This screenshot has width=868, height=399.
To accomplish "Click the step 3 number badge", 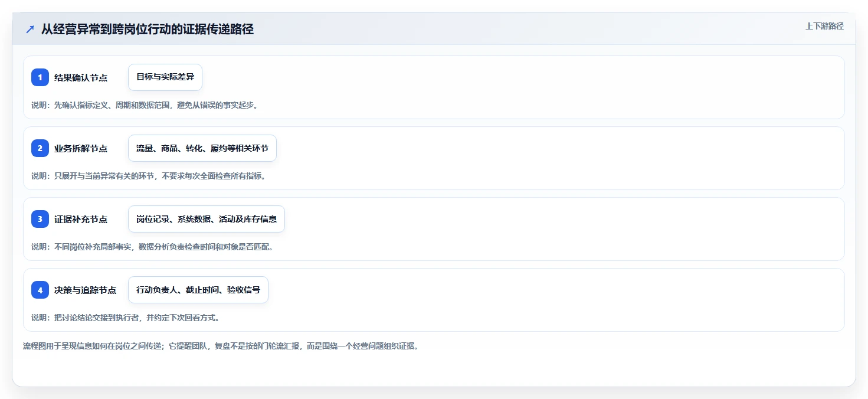I will [40, 219].
